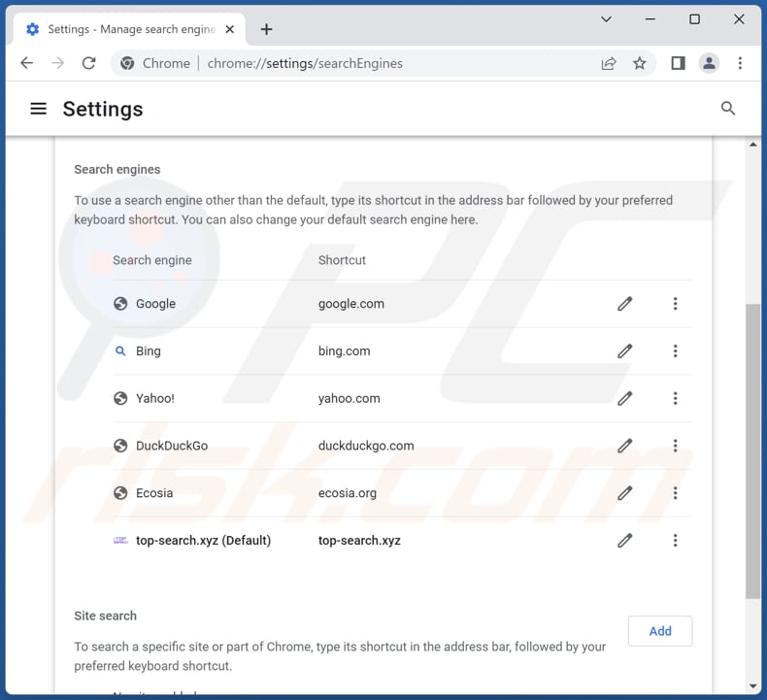This screenshot has width=767, height=700.
Task: Select the Ecosia engine name
Action: click(154, 493)
